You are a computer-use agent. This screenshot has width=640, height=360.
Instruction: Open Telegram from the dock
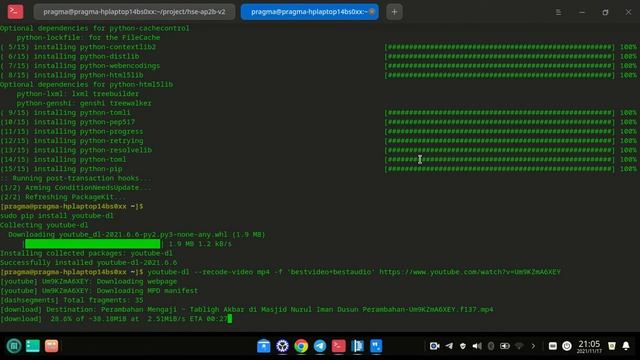(x=320, y=346)
